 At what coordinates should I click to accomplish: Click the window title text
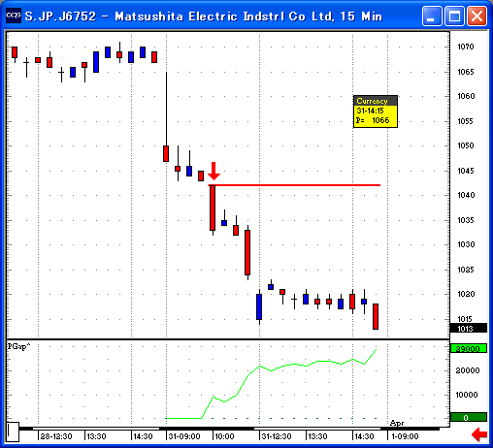point(204,16)
